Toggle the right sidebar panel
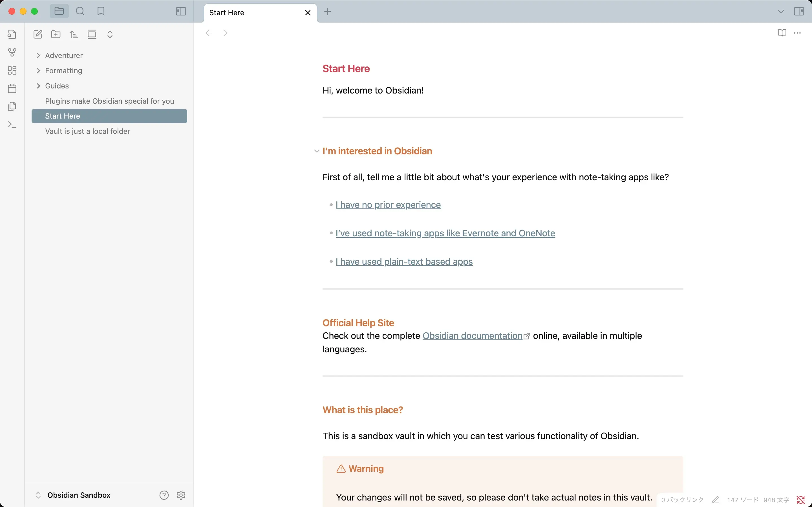 pyautogui.click(x=799, y=11)
